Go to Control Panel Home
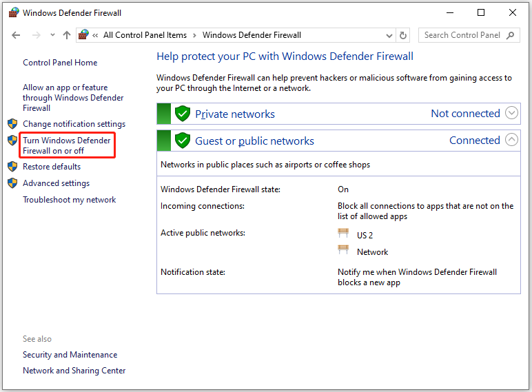The image size is (532, 392). coord(60,63)
